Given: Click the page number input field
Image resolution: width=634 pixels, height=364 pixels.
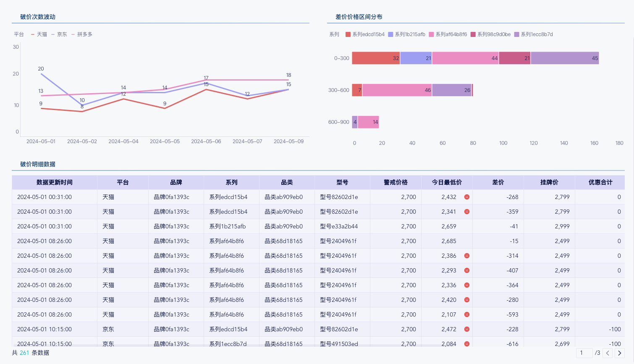Looking at the screenshot, I should 584,353.
